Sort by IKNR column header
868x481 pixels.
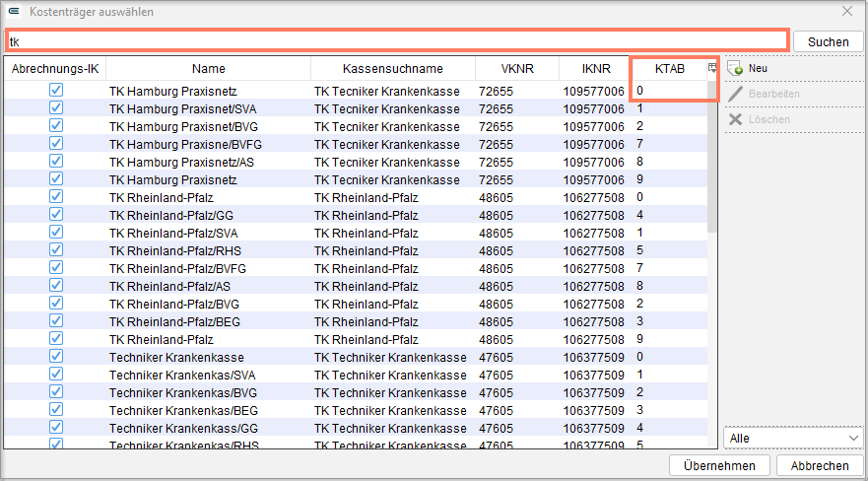click(596, 69)
